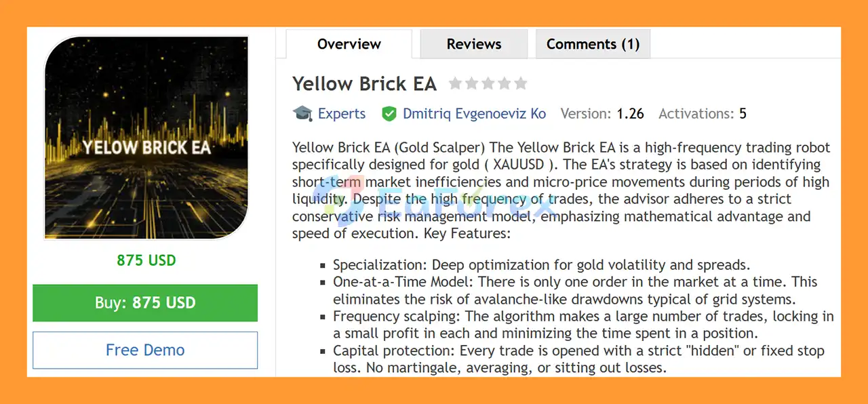The width and height of the screenshot is (868, 404).
Task: Select the fourth rating star
Action: (504, 83)
